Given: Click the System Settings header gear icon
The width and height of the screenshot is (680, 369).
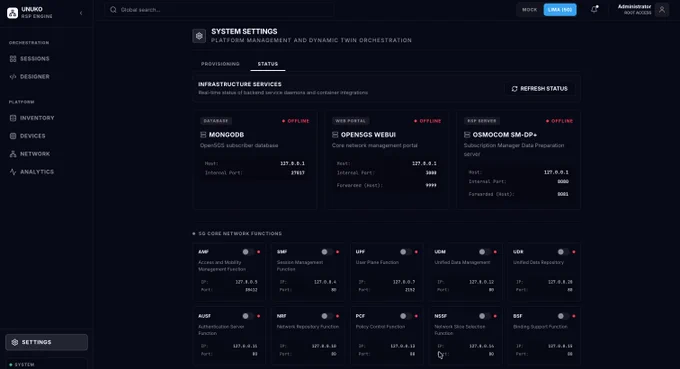Looking at the screenshot, I should point(199,36).
